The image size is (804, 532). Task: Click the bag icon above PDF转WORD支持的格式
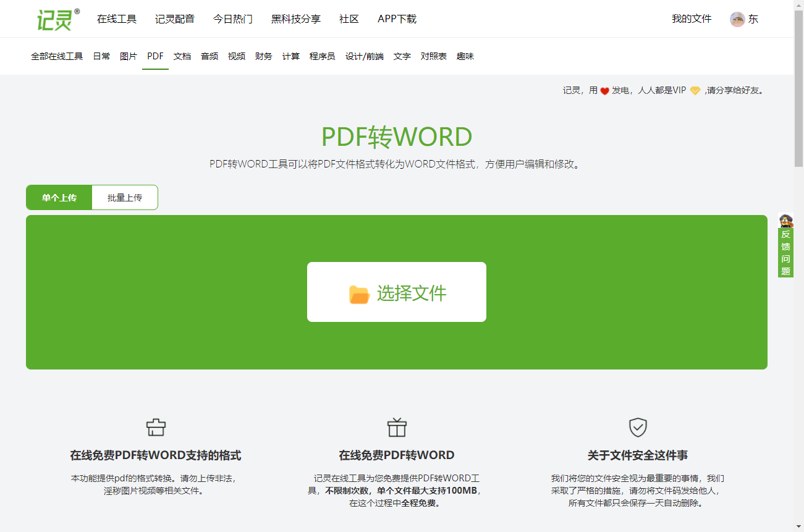tap(156, 427)
